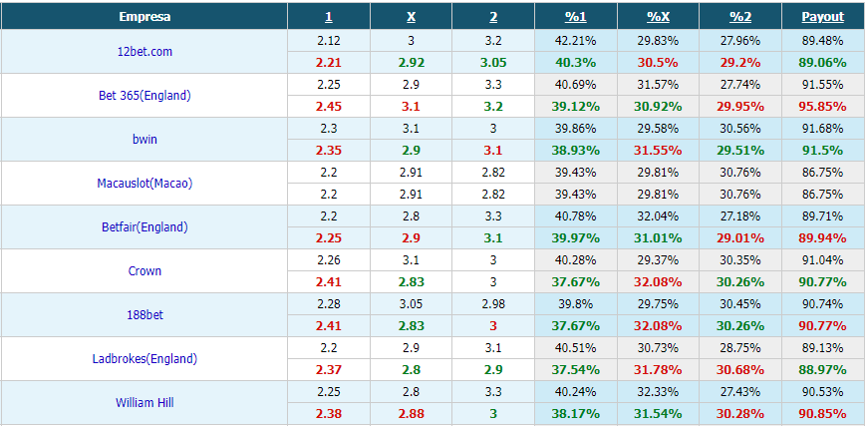Select Bet 365 percentage 39.12%
Screen dimensions: 868x426
tap(576, 107)
